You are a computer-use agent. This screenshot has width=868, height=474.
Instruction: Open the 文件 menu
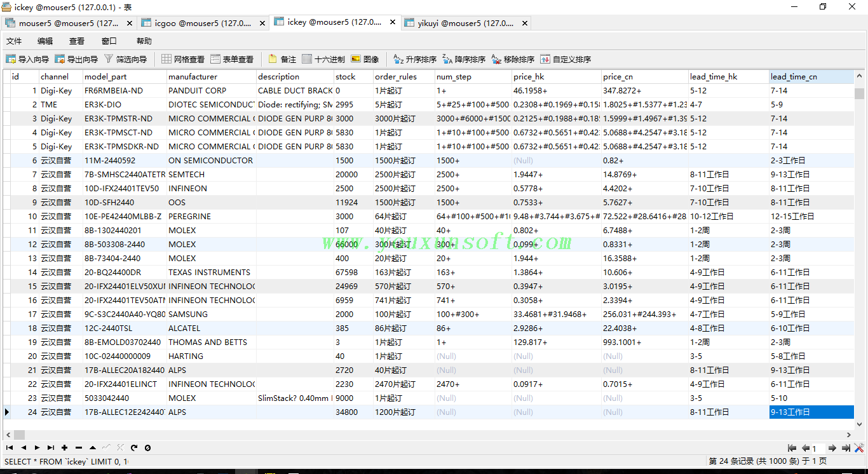coord(14,41)
